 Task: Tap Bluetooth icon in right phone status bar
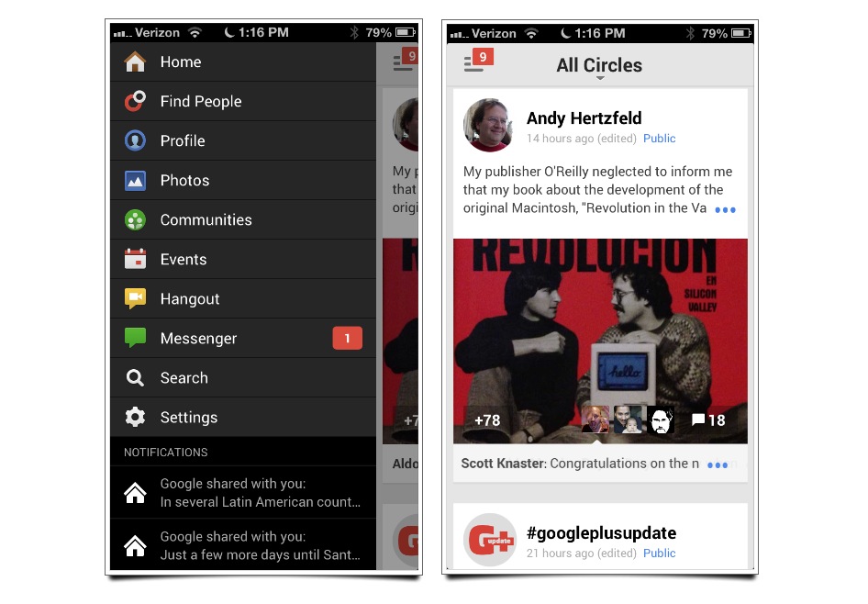pyautogui.click(x=690, y=33)
